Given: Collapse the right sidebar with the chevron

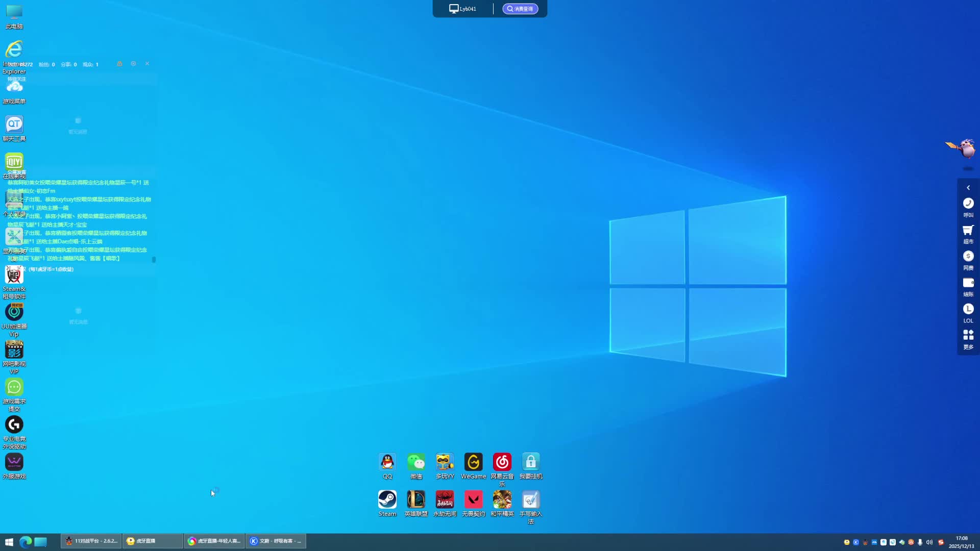Looking at the screenshot, I should pyautogui.click(x=968, y=188).
